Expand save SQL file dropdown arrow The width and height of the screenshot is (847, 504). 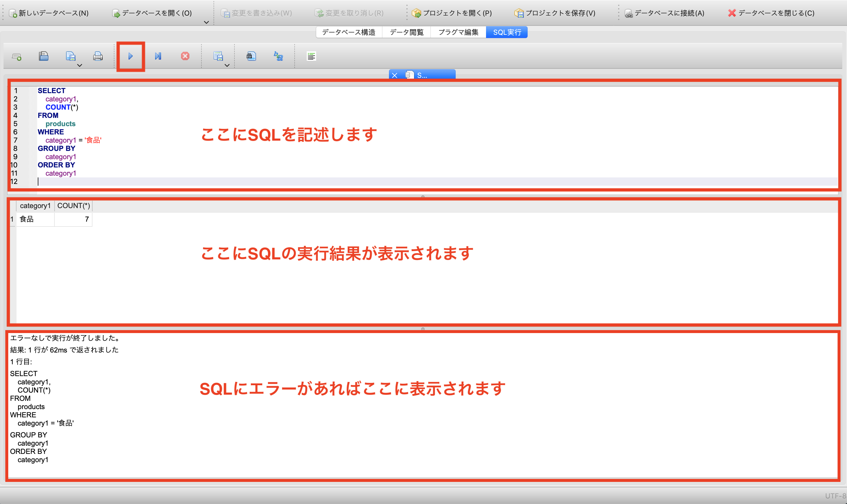pos(80,65)
